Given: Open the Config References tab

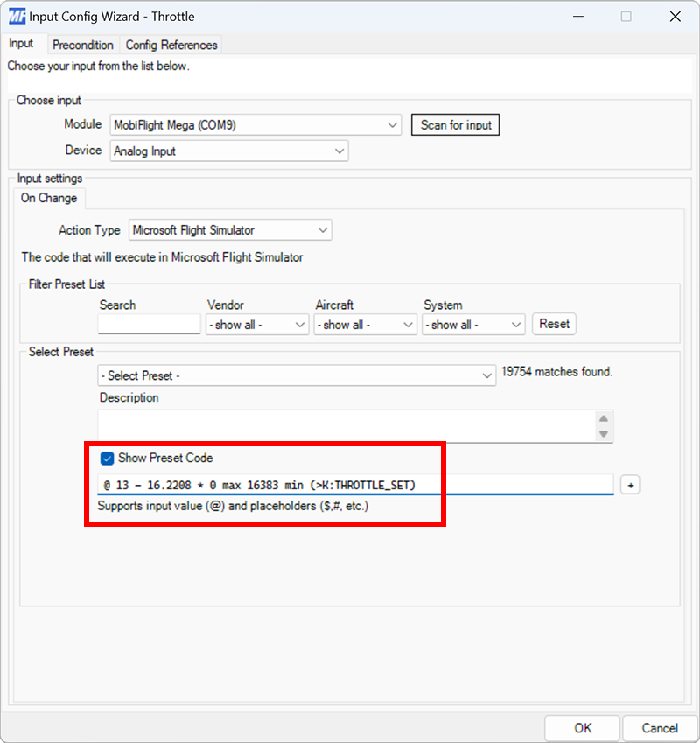Looking at the screenshot, I should 171,45.
